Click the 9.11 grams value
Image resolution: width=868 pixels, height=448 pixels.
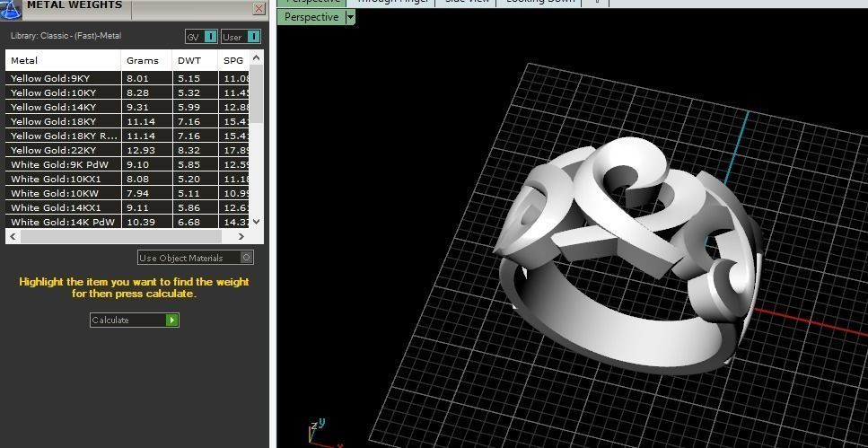(137, 208)
